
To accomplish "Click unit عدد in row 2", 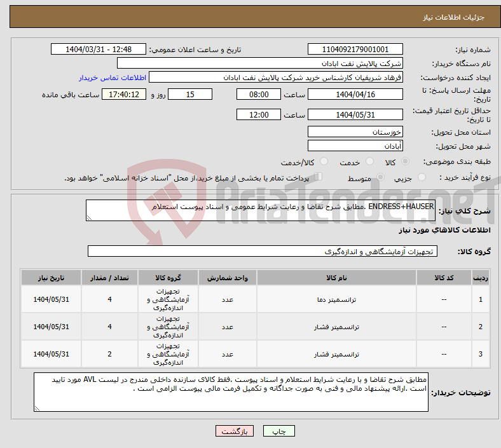I will [x=228, y=327].
